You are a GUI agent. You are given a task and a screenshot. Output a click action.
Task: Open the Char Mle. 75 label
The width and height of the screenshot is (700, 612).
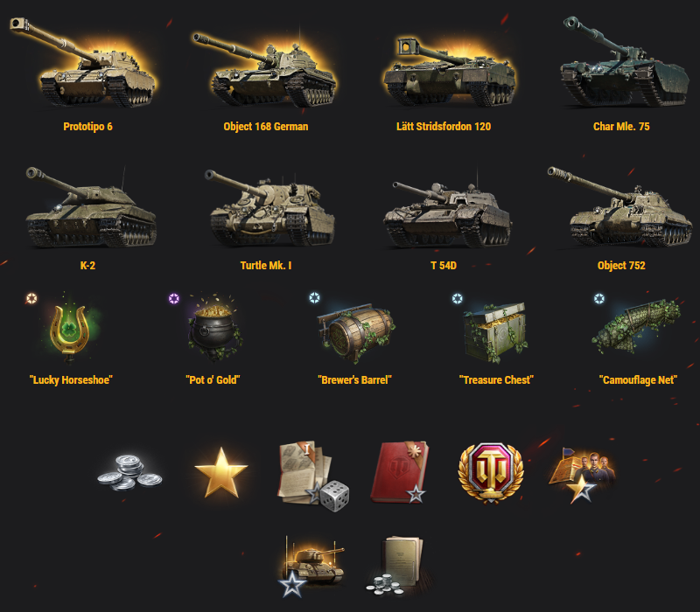(x=621, y=127)
